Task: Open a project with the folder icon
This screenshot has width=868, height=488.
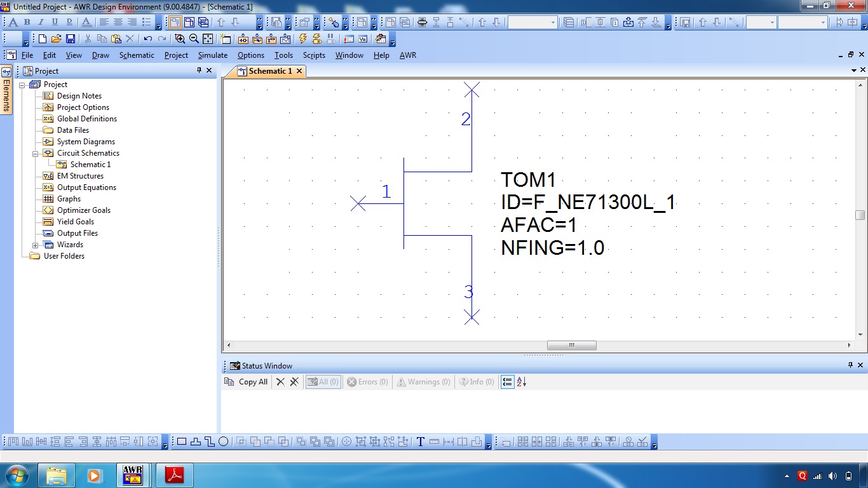Action: coord(57,39)
